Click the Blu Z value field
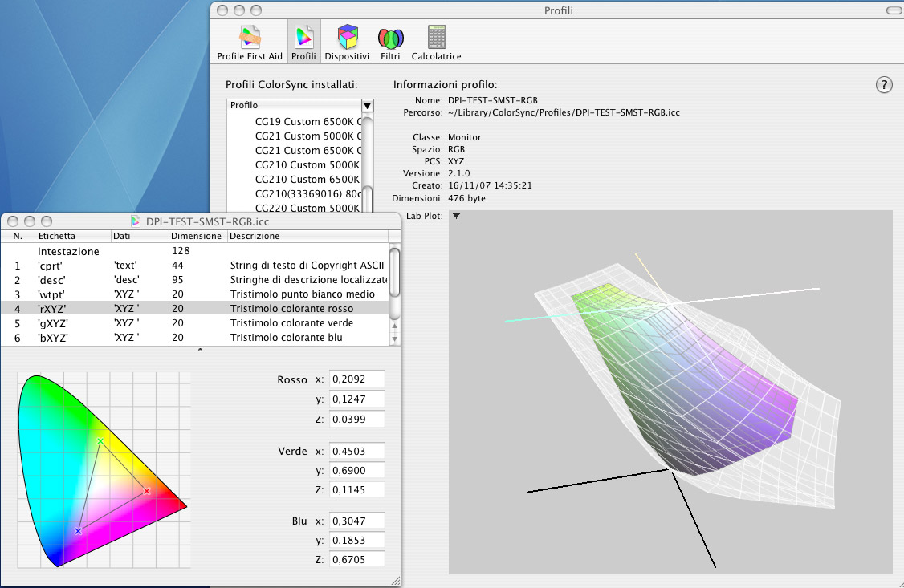Screen dimensions: 904x588 pyautogui.click(x=357, y=560)
